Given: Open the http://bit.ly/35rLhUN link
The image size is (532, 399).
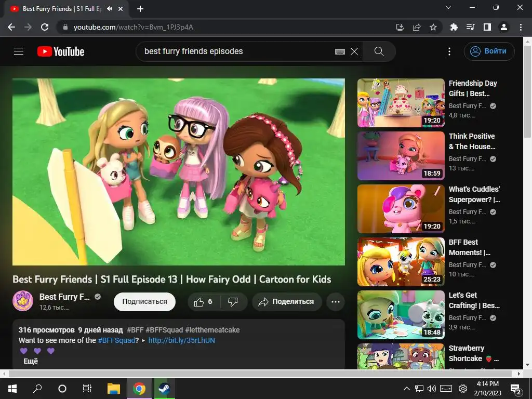Looking at the screenshot, I should pos(181,340).
